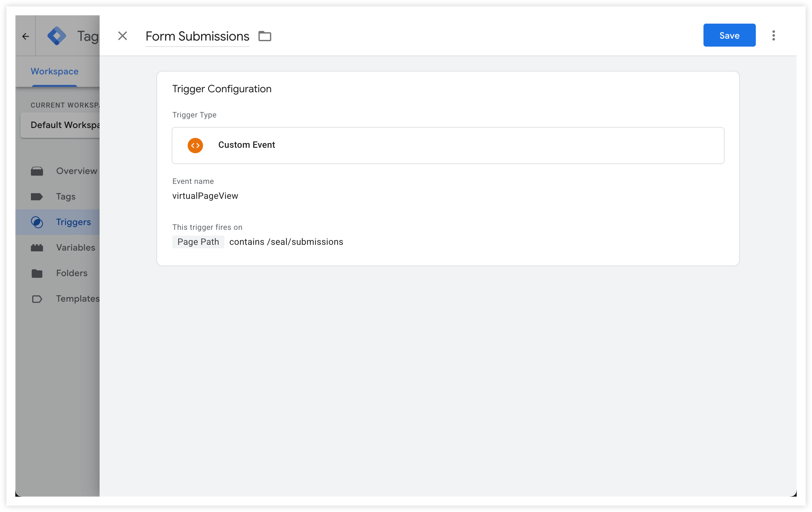Click the orange Custom Event icon
This screenshot has width=812, height=512.
(195, 145)
